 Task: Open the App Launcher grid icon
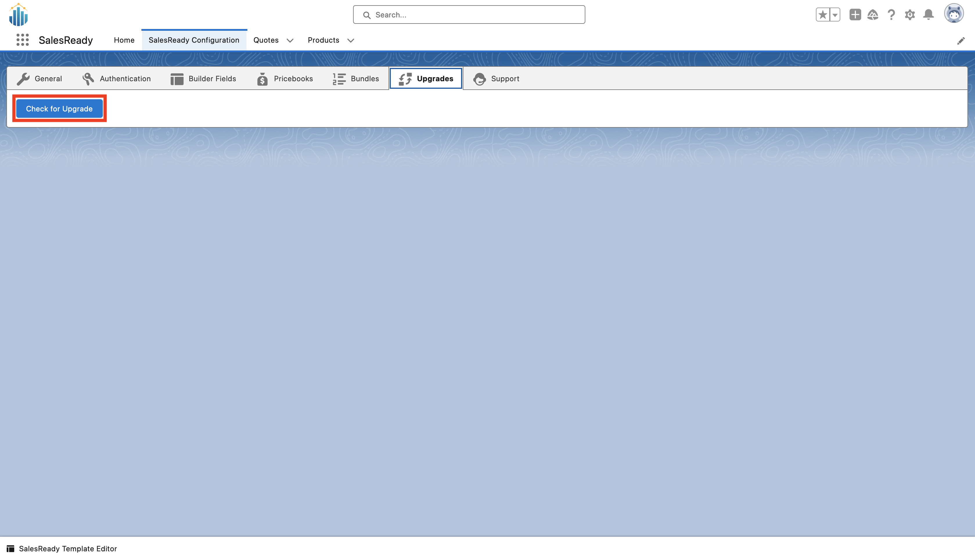[x=22, y=40]
